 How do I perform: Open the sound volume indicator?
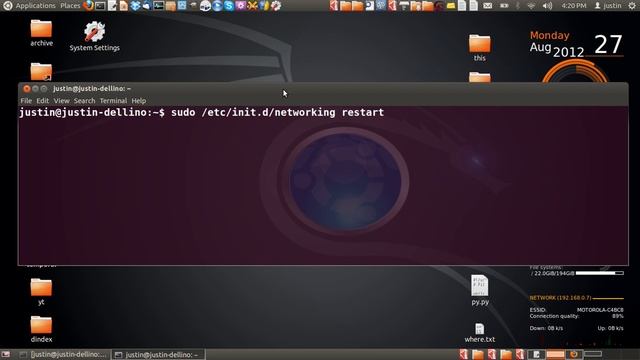[x=547, y=6]
